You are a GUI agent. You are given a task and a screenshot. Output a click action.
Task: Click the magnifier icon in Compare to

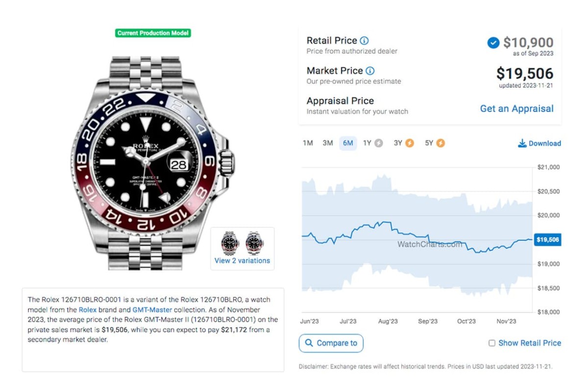309,343
